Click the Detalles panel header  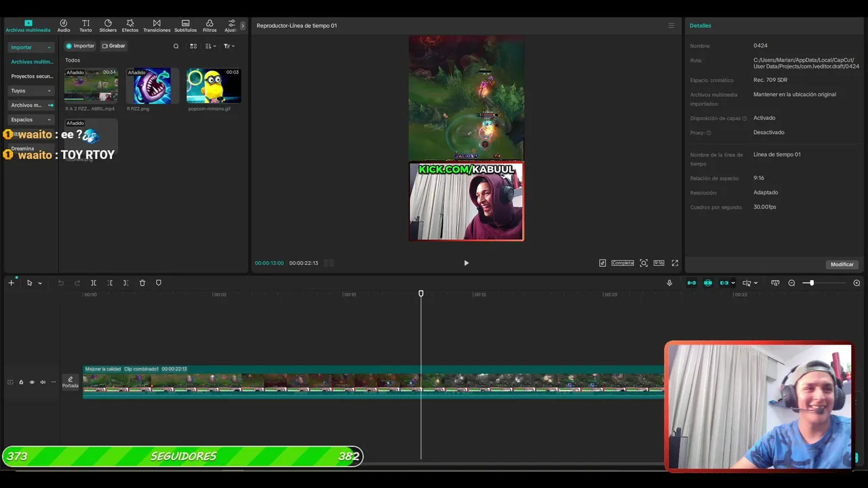pyautogui.click(x=701, y=26)
